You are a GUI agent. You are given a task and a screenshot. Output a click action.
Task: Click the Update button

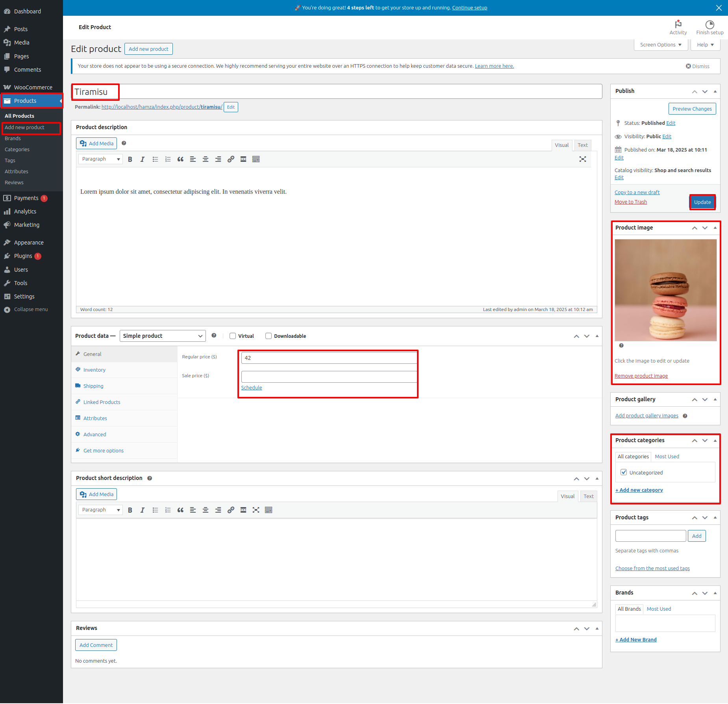pyautogui.click(x=702, y=202)
